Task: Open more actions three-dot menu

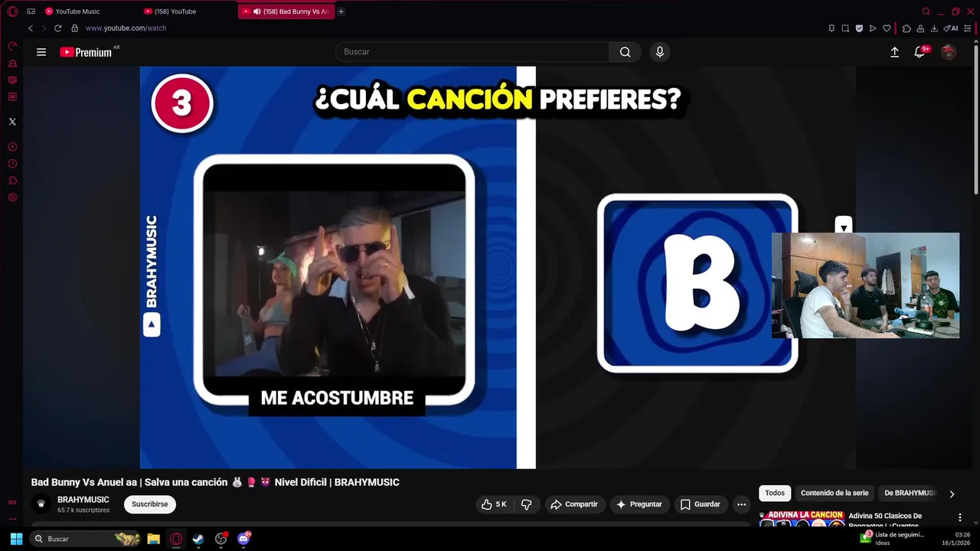Action: [x=741, y=504]
